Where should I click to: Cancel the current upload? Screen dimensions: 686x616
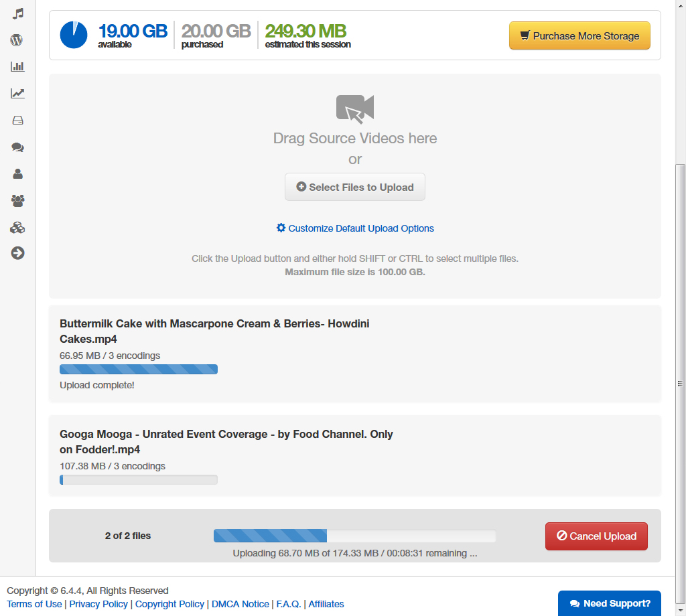[x=596, y=536]
